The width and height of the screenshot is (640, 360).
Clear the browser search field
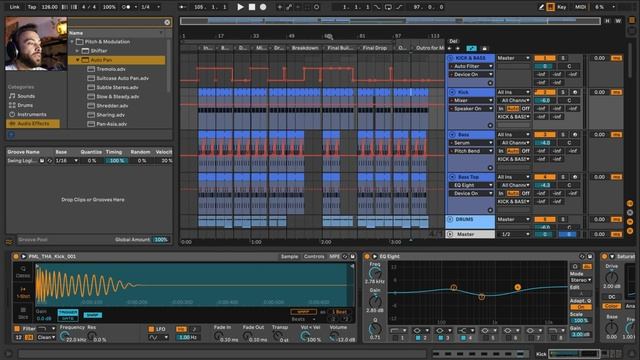coord(167,22)
